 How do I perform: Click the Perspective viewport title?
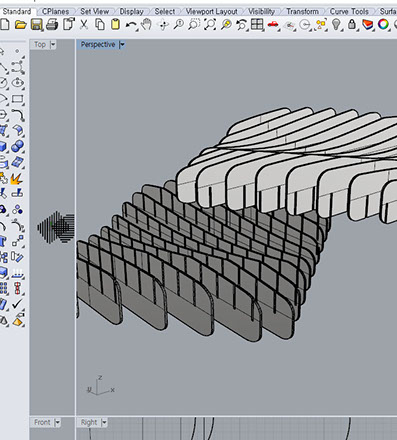click(98, 45)
